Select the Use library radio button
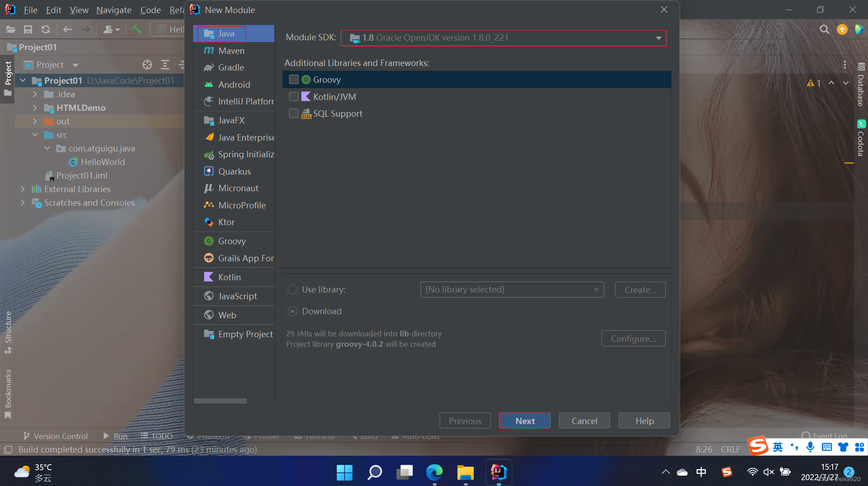This screenshot has width=868, height=486. click(293, 289)
